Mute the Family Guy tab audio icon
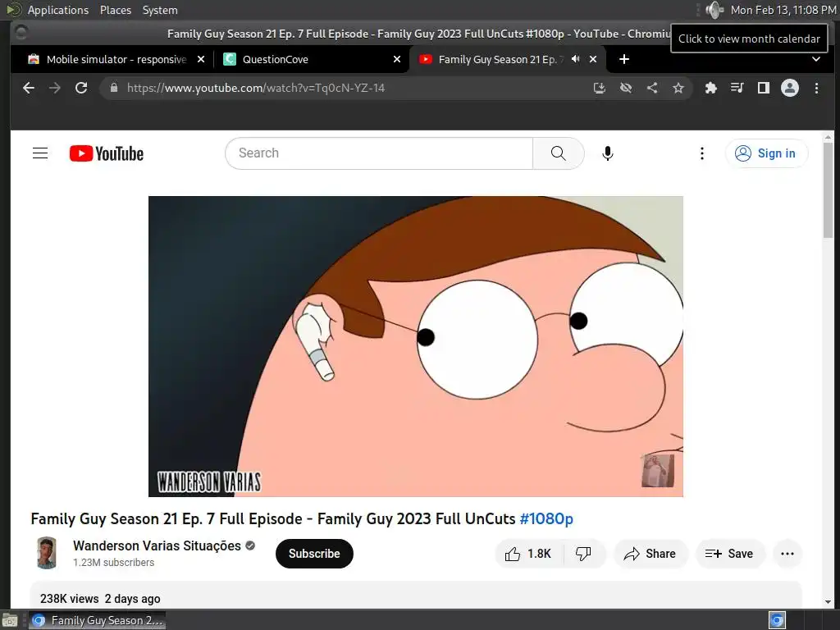 click(x=575, y=59)
